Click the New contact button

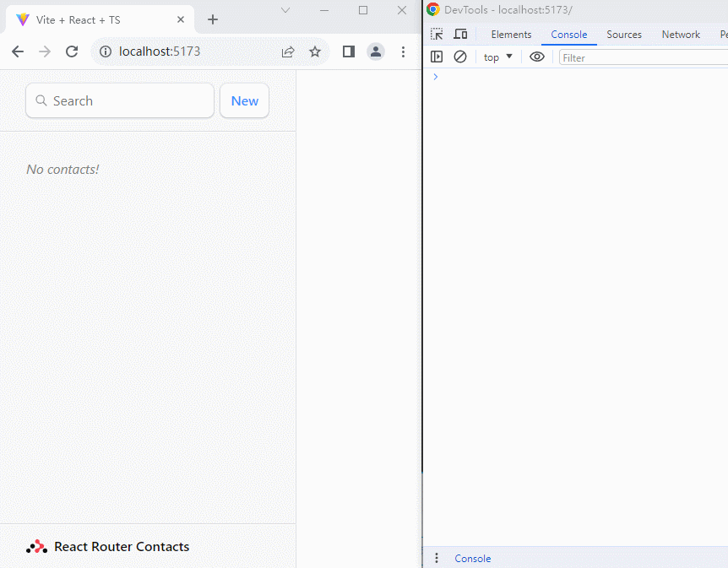point(244,100)
